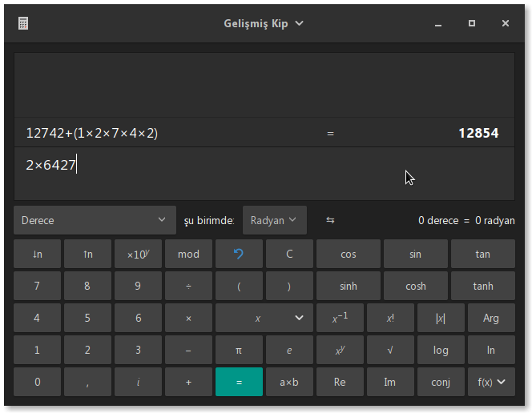Click the calculator app icon in titlebar
Image resolution: width=532 pixels, height=413 pixels.
(x=23, y=23)
